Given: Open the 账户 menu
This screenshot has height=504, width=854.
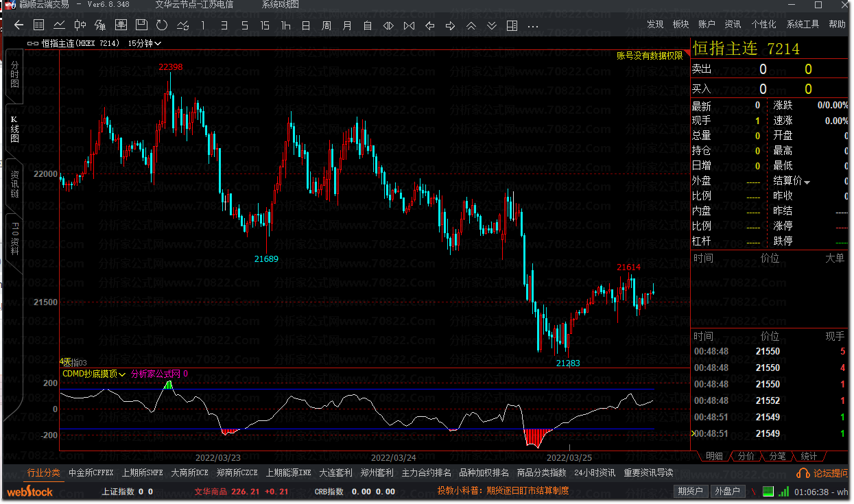Looking at the screenshot, I should [x=707, y=25].
